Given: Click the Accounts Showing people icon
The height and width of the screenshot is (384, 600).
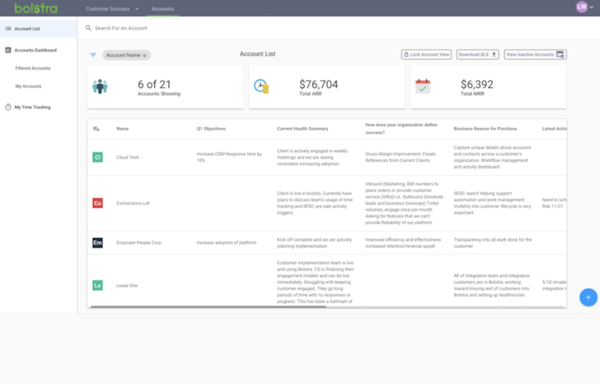Looking at the screenshot, I should click(x=100, y=86).
